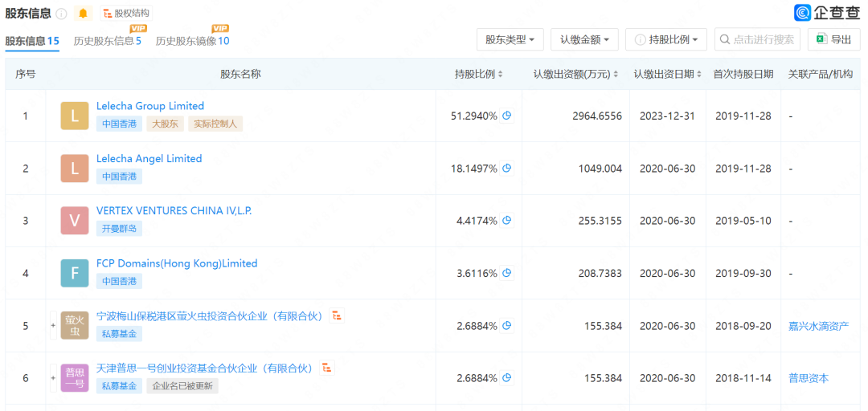Open Lelecha Group Limited link

point(150,106)
